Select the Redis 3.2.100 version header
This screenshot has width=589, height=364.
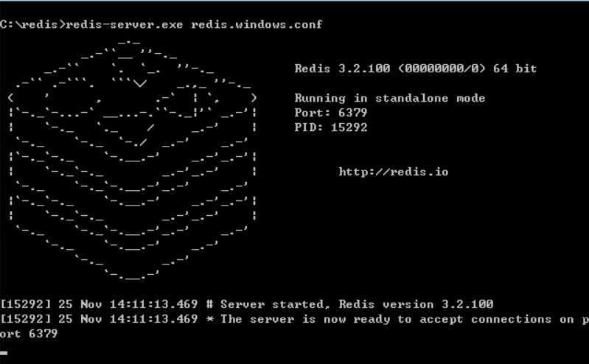pyautogui.click(x=342, y=69)
